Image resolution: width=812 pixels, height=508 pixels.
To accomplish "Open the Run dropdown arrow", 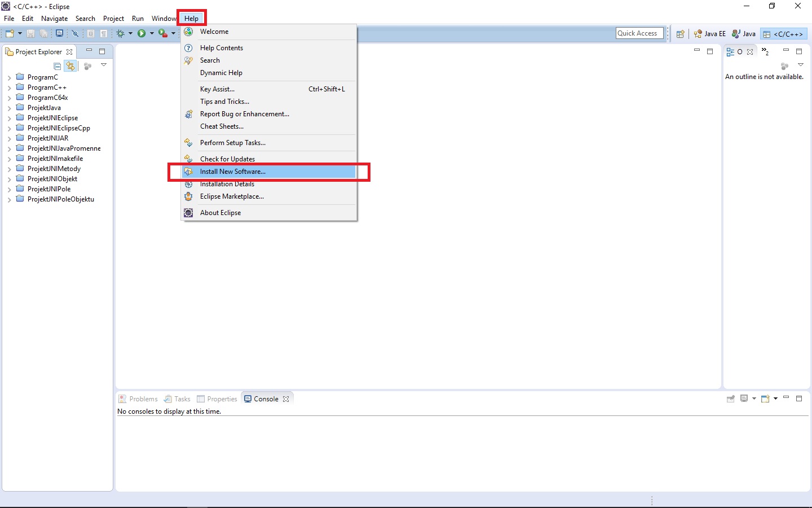I will click(152, 34).
